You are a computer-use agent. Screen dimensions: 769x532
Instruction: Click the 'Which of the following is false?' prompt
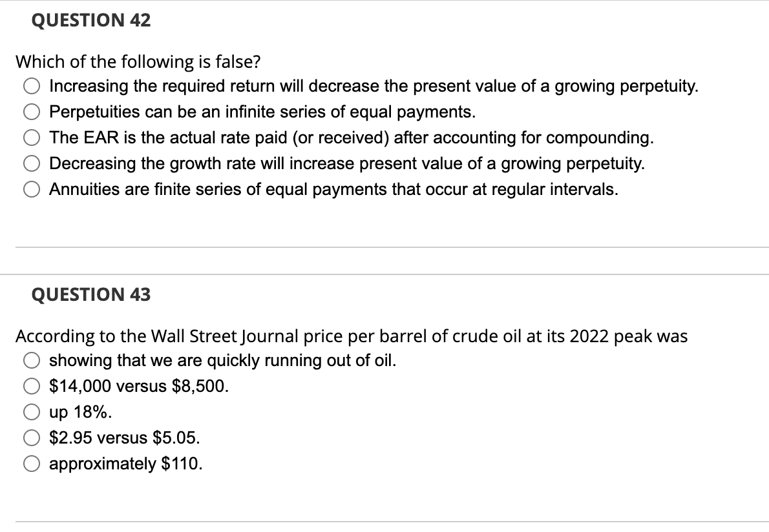(138, 62)
